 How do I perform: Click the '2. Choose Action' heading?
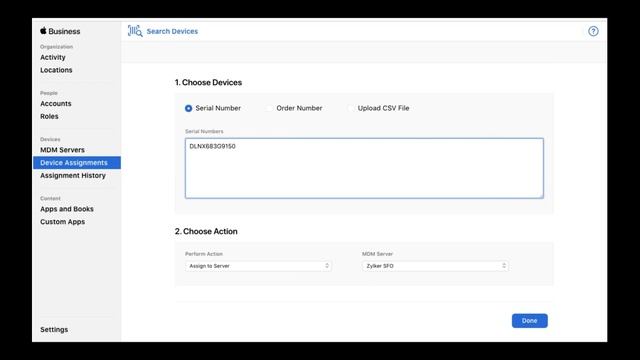pyautogui.click(x=206, y=231)
